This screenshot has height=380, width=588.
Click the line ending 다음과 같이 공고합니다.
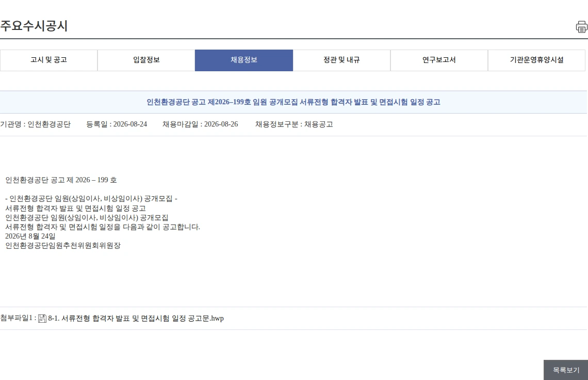[x=103, y=227]
